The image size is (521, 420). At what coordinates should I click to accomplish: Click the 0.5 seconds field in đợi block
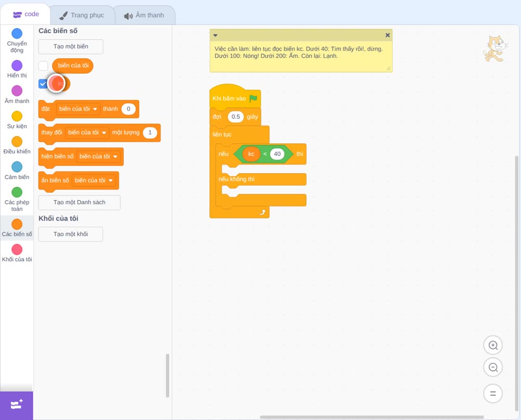[235, 117]
